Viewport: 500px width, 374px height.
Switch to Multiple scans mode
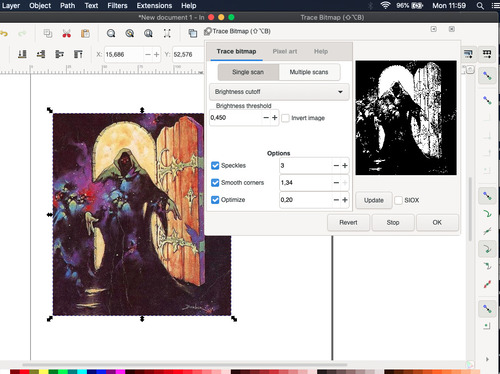309,72
